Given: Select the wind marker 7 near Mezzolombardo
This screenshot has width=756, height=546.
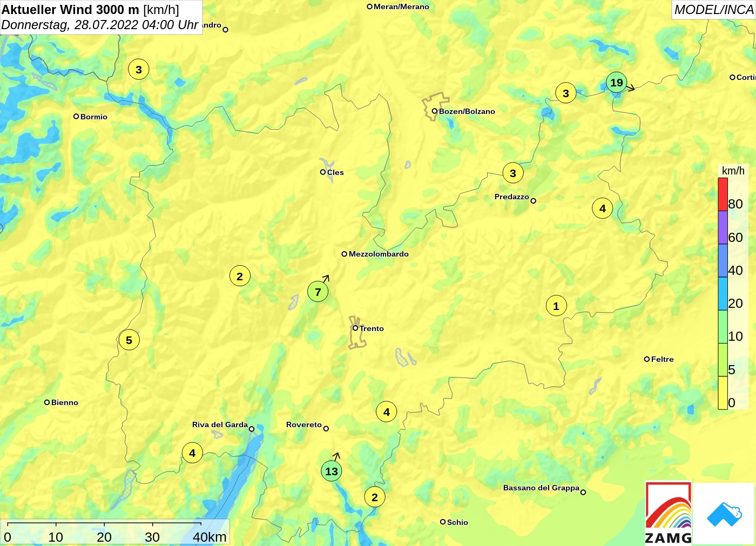Looking at the screenshot, I should click(x=318, y=292).
